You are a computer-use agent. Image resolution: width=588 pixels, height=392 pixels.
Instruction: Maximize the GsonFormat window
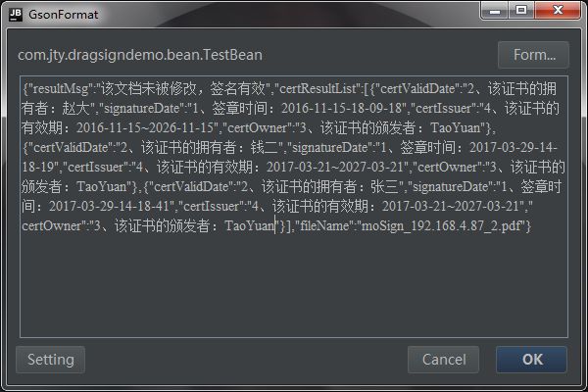[x=521, y=11]
